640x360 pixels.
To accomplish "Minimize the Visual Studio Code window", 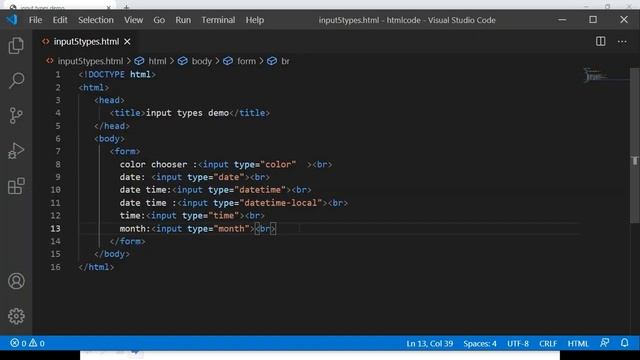I will coord(562,20).
